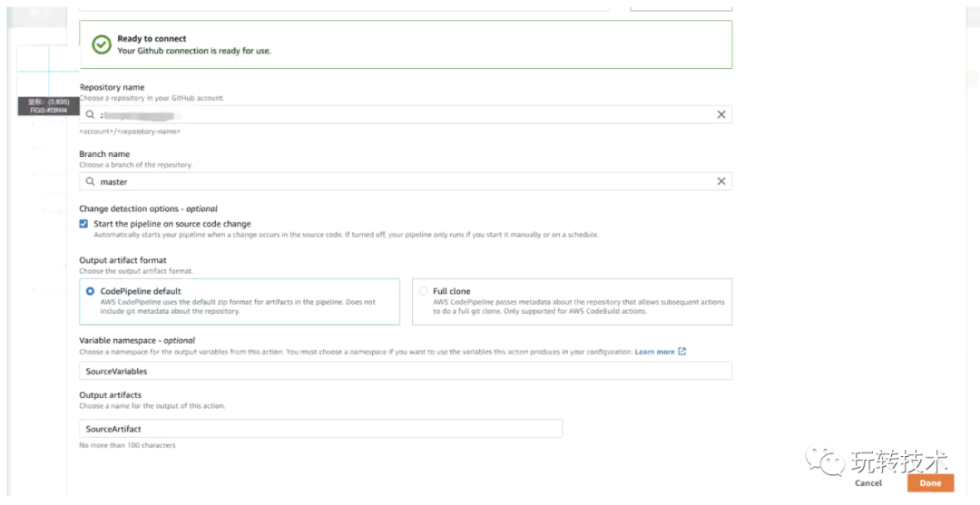This screenshot has width=980, height=505.
Task: Focus the SourceArtifact output artifacts field
Action: pyautogui.click(x=320, y=429)
